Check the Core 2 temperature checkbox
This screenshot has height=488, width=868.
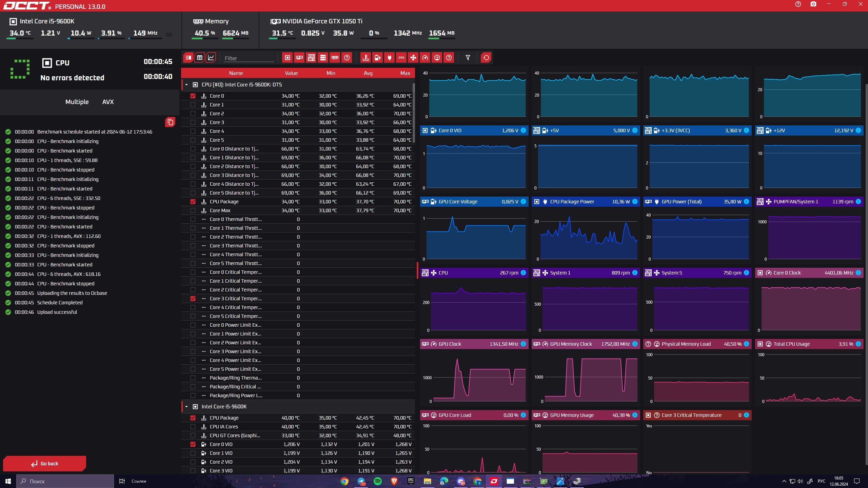tap(193, 114)
